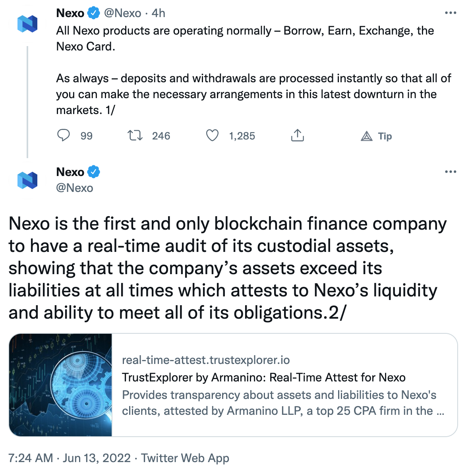Click the reply speech bubble icon
The height and width of the screenshot is (476, 468).
click(x=64, y=136)
